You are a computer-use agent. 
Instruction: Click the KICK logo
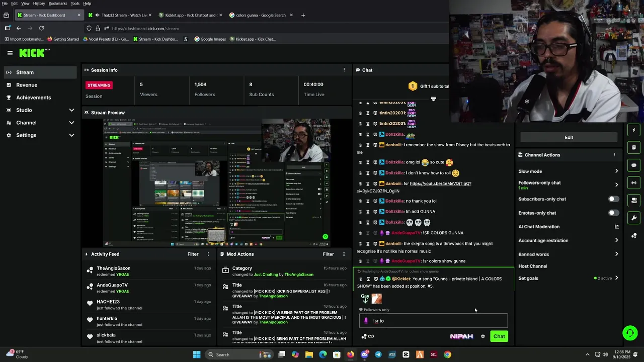34,53
